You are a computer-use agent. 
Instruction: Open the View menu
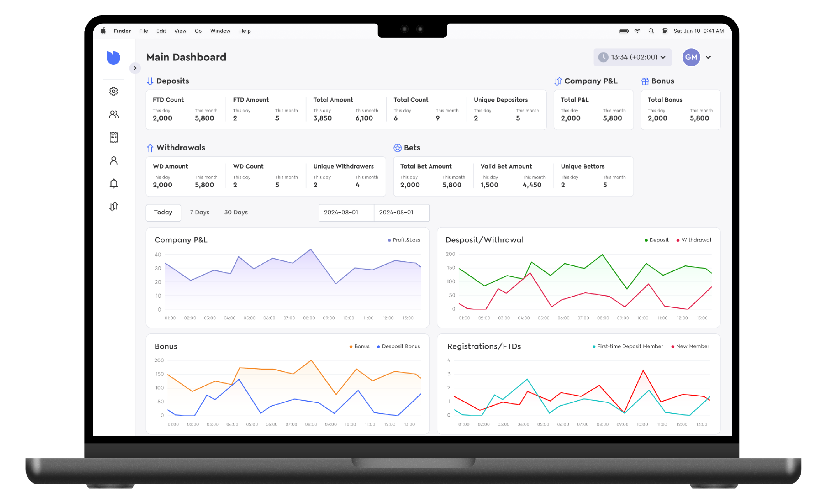point(180,31)
